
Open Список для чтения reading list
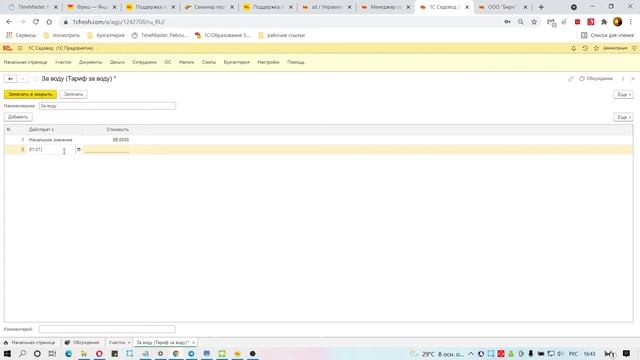tap(607, 35)
